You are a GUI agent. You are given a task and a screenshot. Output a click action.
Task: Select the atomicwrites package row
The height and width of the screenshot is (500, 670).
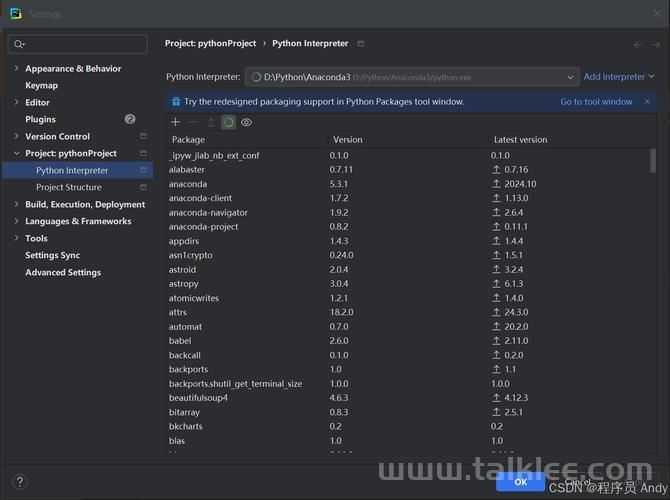pos(408,298)
